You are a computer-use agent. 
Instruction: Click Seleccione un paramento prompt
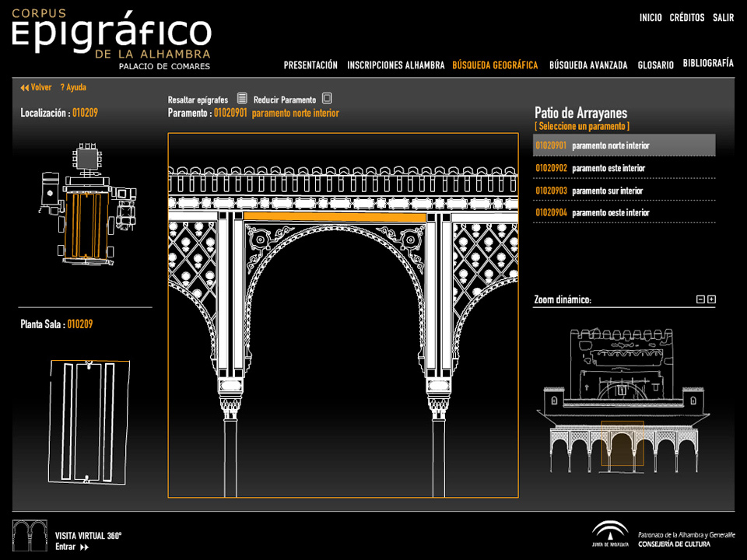click(x=582, y=126)
